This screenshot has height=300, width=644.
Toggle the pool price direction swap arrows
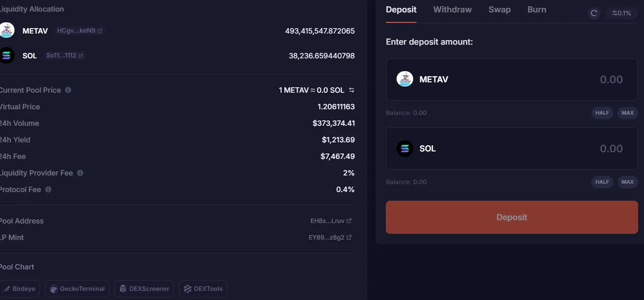point(351,90)
